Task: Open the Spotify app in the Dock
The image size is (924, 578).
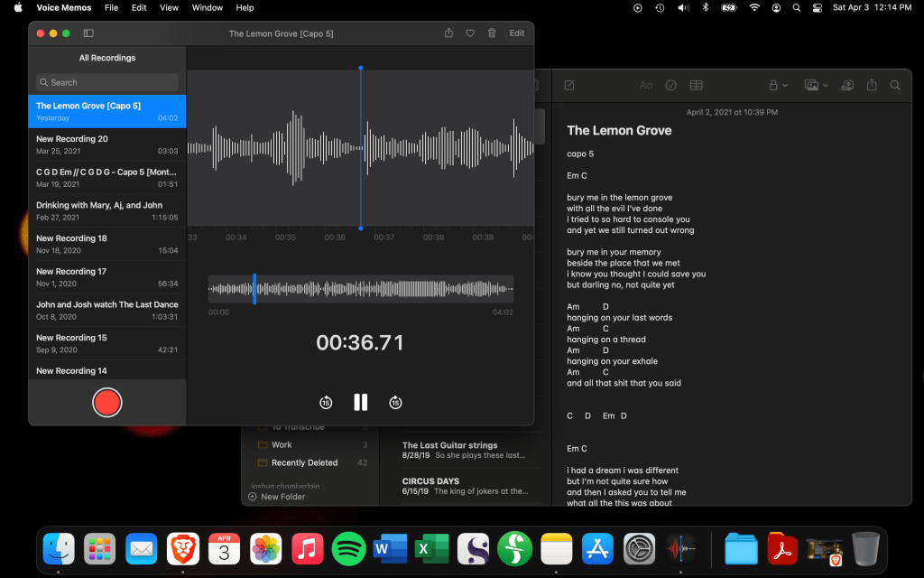Action: click(348, 547)
